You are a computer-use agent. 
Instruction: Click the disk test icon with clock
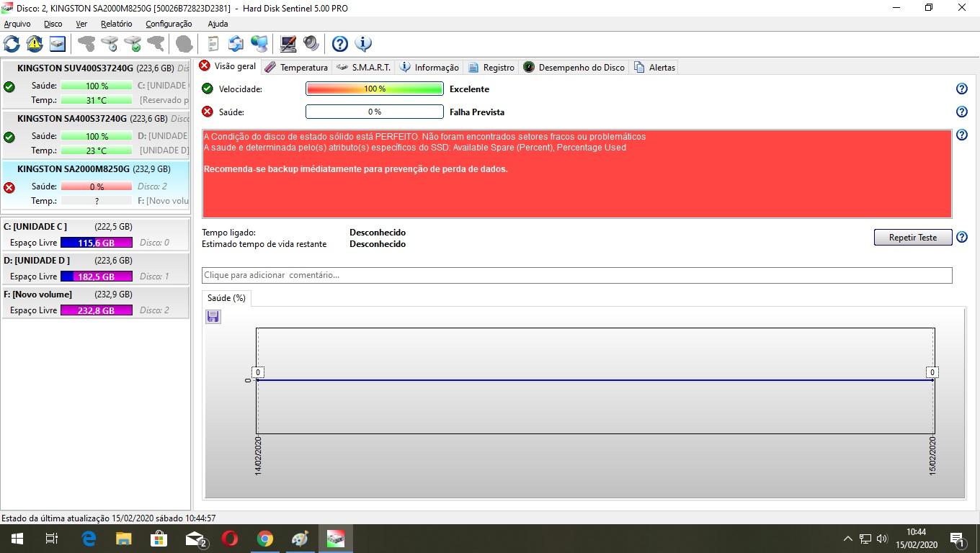click(x=110, y=44)
